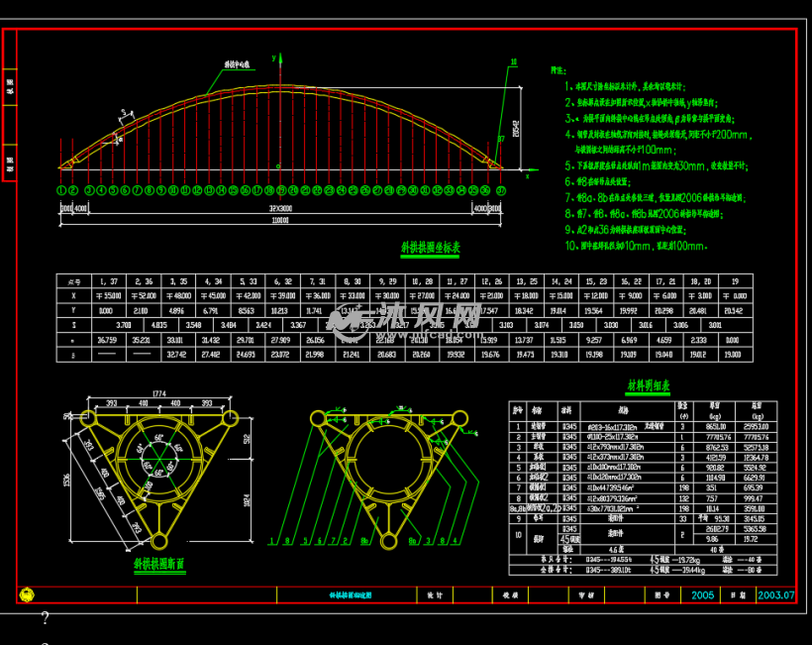Select the 20542 arch height dimension
The image size is (812, 645).
(x=516, y=124)
